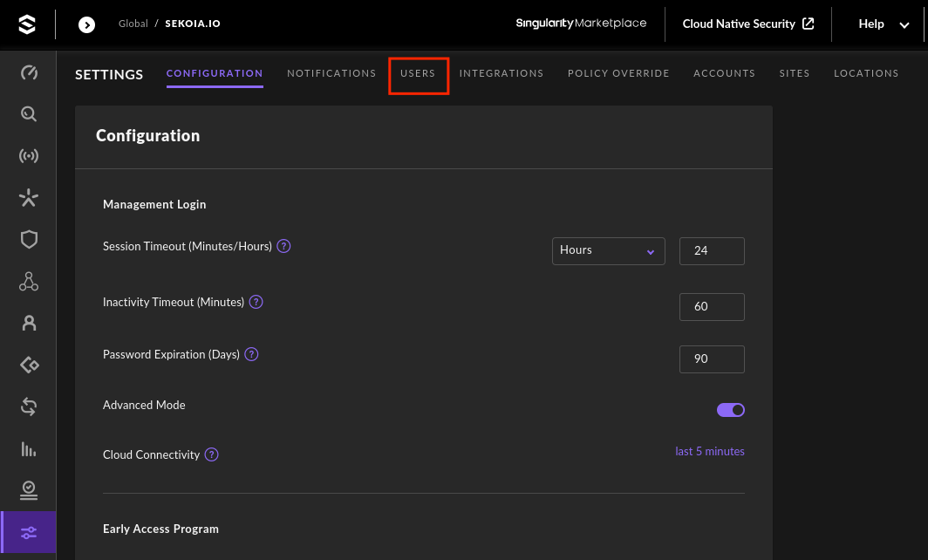Click the magnifier search icon in sidebar
Screen dimensions: 928x560
coord(29,114)
